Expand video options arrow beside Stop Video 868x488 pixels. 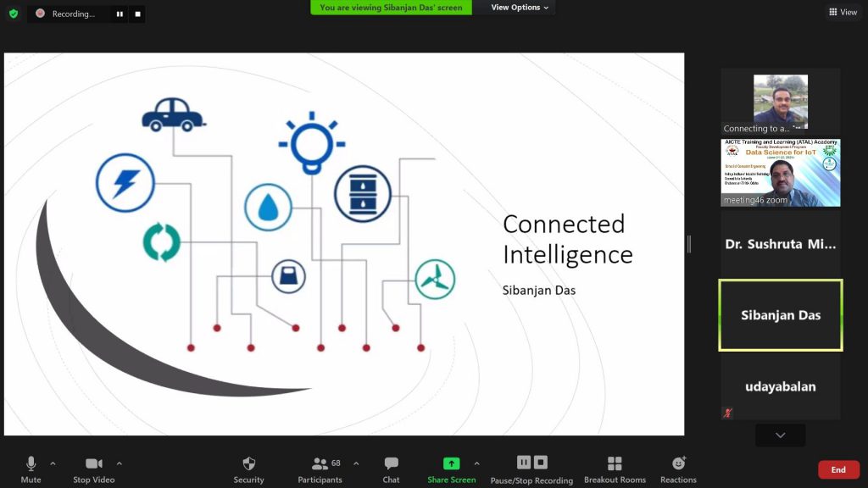click(x=119, y=463)
